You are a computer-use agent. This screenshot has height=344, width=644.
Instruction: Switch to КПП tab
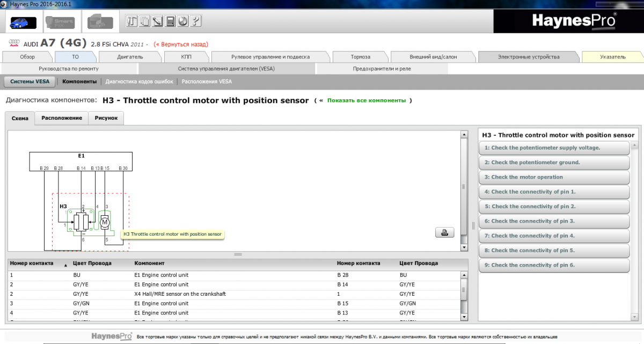186,57
